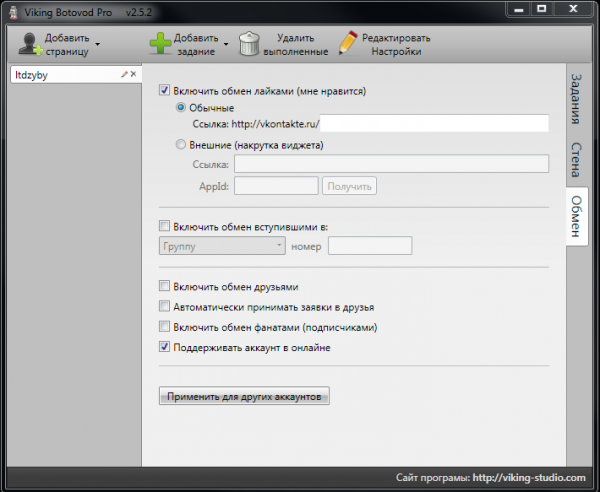
Task: Click the vkontakte.ru link input field
Action: click(x=434, y=123)
